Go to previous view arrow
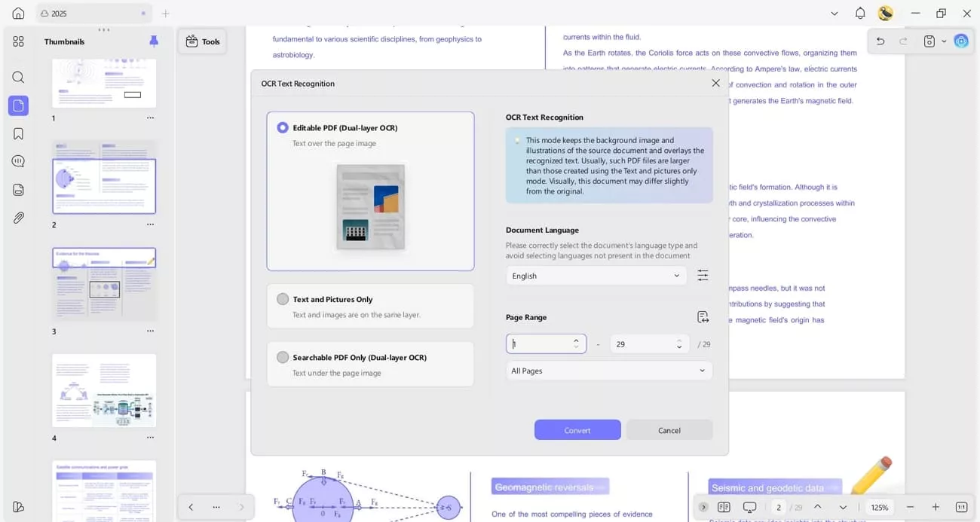 (191, 507)
